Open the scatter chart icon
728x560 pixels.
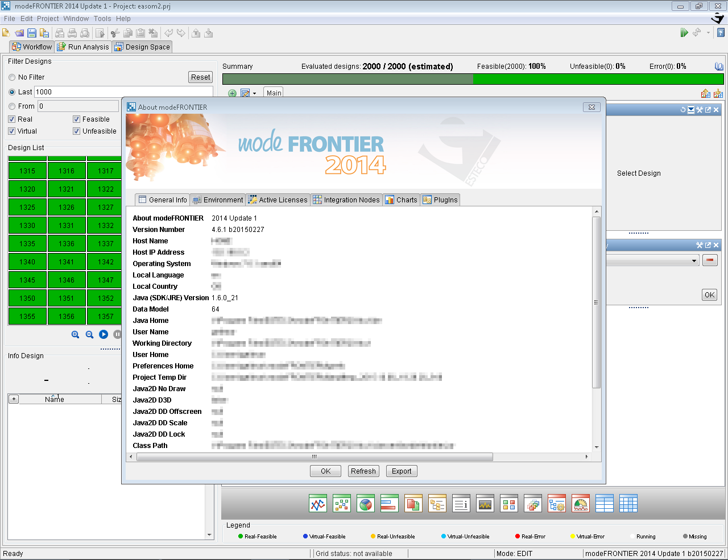(x=342, y=504)
